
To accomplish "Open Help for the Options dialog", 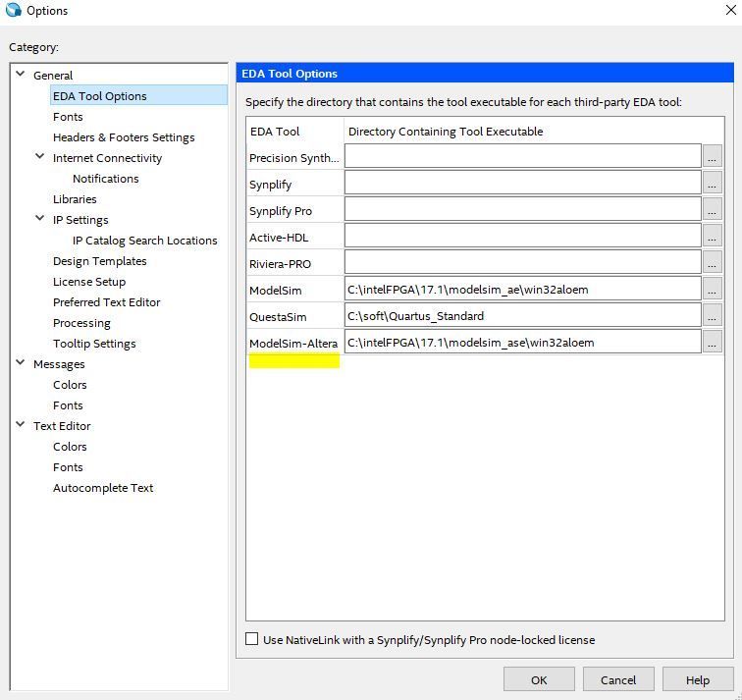I will [x=698, y=679].
